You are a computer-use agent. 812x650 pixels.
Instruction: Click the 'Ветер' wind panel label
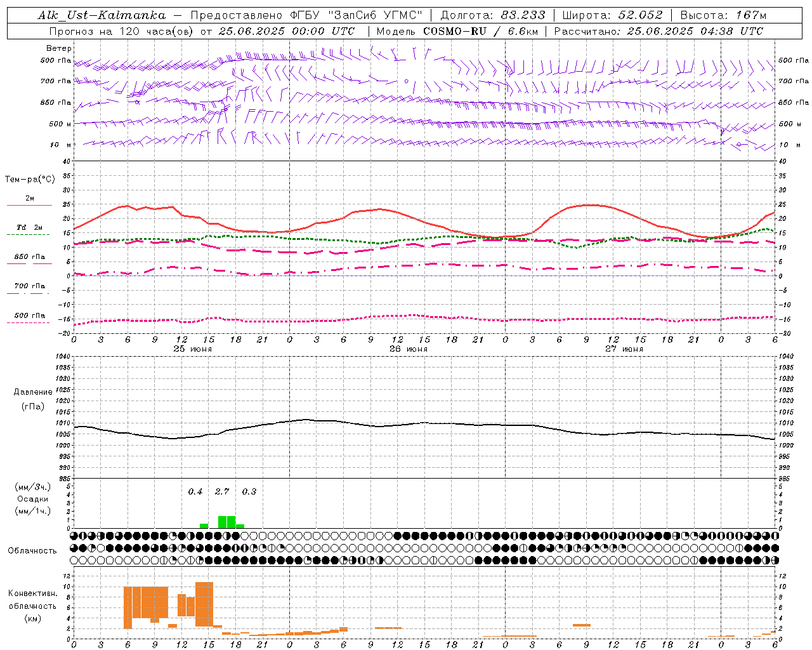(x=59, y=48)
